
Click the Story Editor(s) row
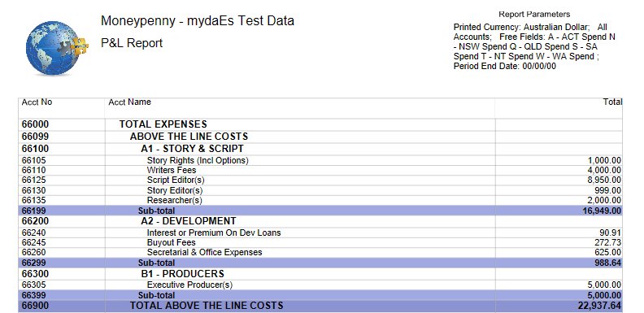point(320,190)
